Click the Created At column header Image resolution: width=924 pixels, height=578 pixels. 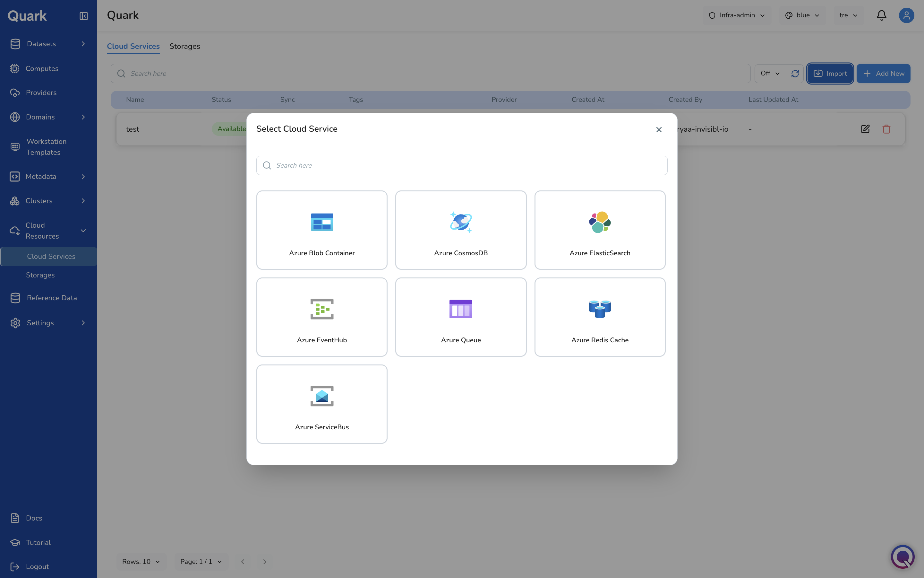(588, 100)
